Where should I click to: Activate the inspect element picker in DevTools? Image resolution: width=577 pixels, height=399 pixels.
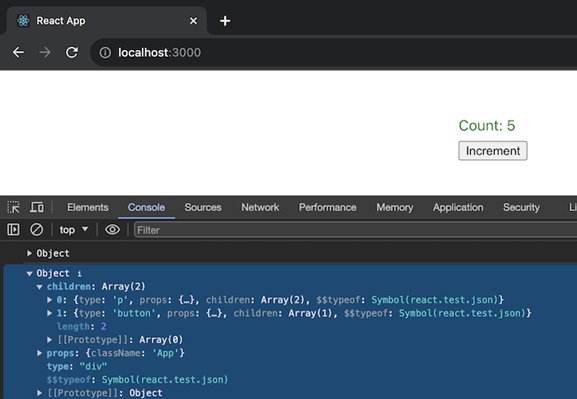13,208
